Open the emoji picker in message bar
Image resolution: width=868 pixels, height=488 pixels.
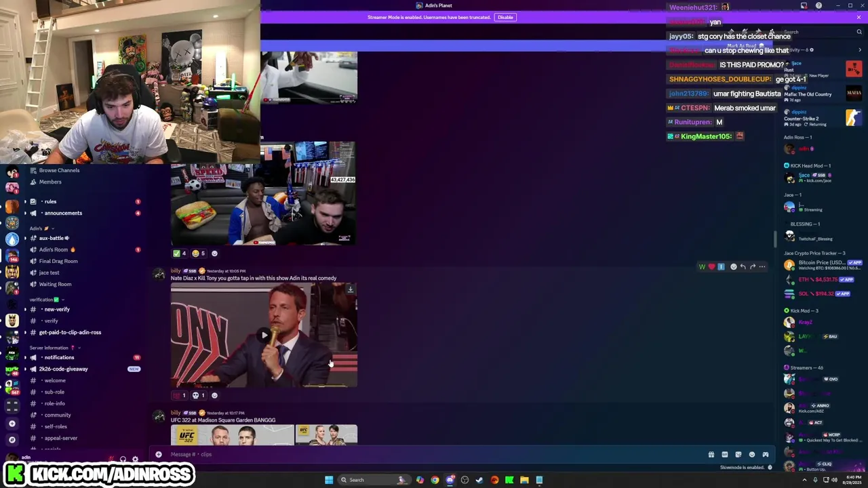751,455
